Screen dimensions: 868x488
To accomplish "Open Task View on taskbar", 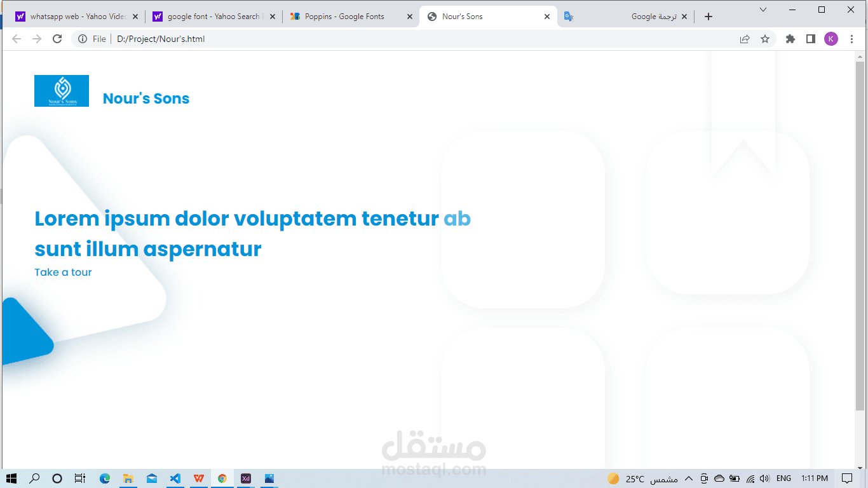I will 80,478.
